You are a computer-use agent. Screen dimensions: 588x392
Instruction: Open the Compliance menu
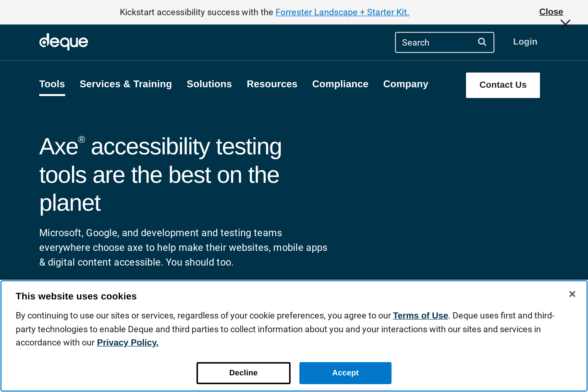(x=340, y=84)
